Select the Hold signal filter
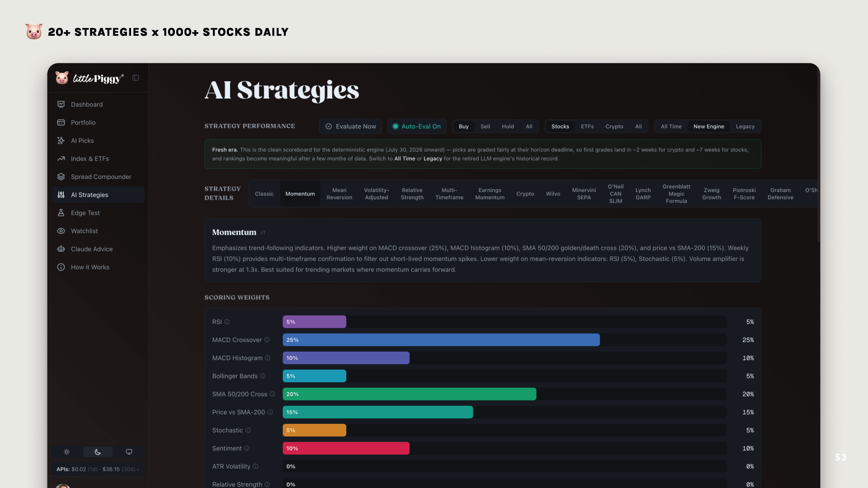This screenshot has width=868, height=488. 508,126
